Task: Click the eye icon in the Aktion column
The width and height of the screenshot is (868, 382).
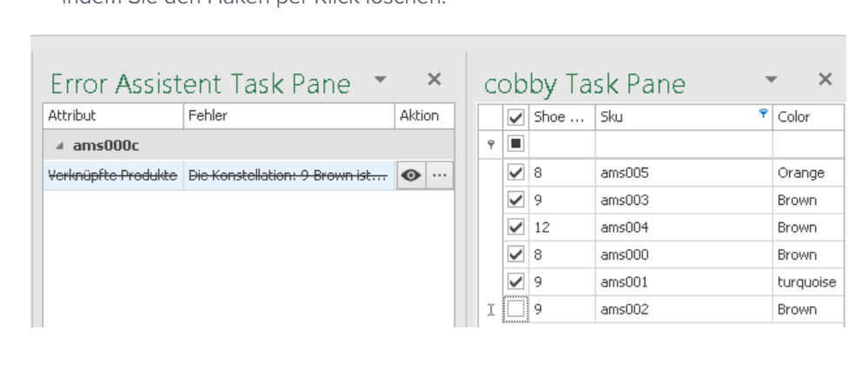Action: pos(410,175)
